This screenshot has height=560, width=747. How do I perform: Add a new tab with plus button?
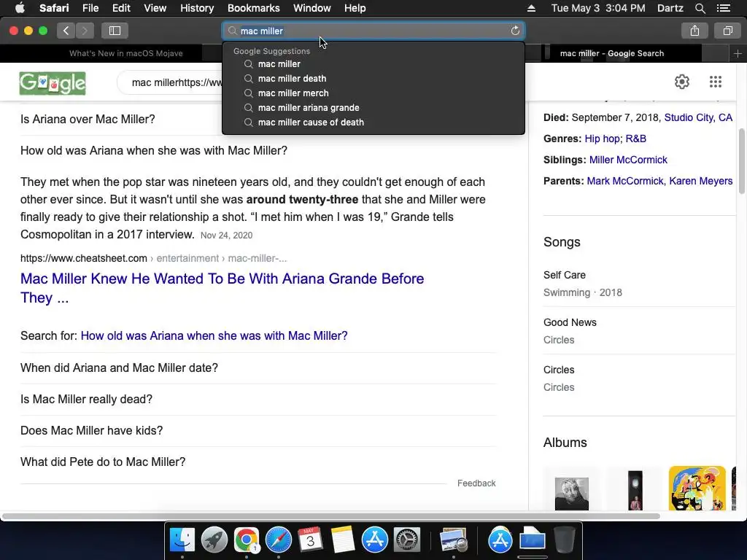[738, 54]
